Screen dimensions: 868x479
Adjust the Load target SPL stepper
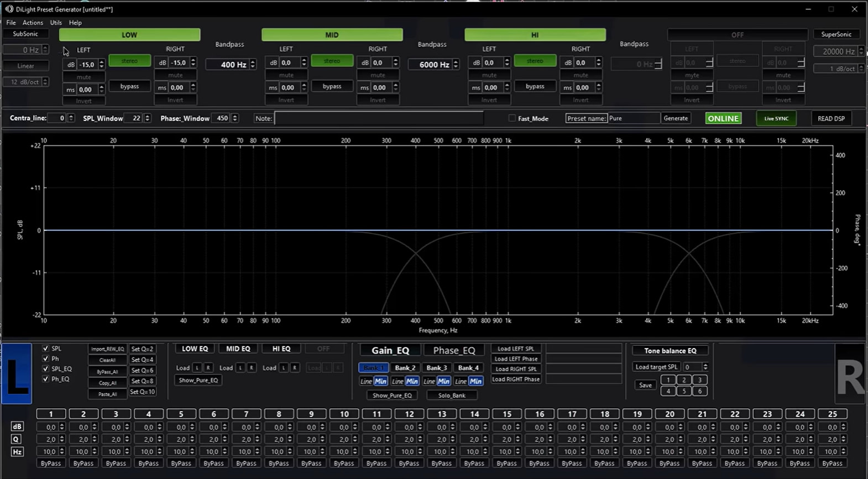[x=705, y=367]
